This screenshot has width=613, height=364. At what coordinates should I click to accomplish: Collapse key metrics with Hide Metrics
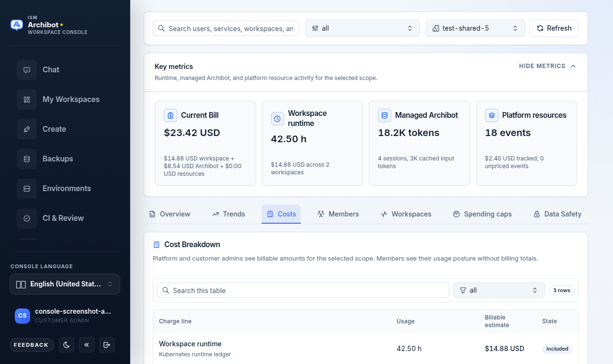click(548, 66)
